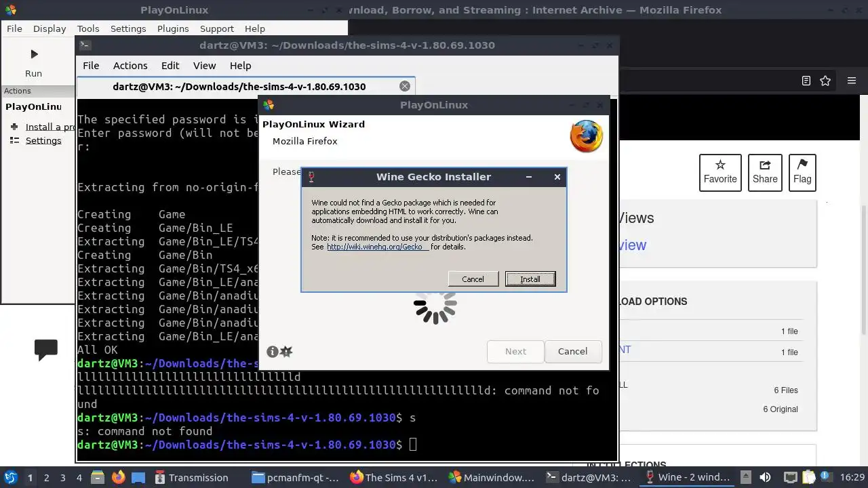This screenshot has height=488, width=868.
Task: Click Cancel in Wine Gecko Installer dialog
Action: (473, 279)
